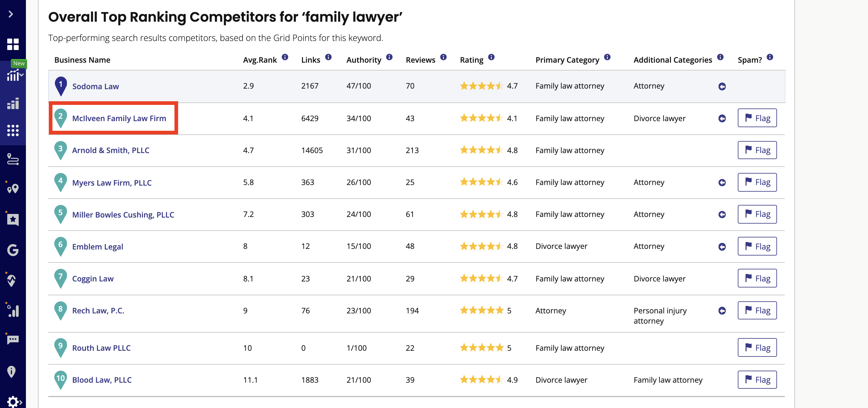
Task: Click the Avg.Rank column header
Action: point(260,60)
